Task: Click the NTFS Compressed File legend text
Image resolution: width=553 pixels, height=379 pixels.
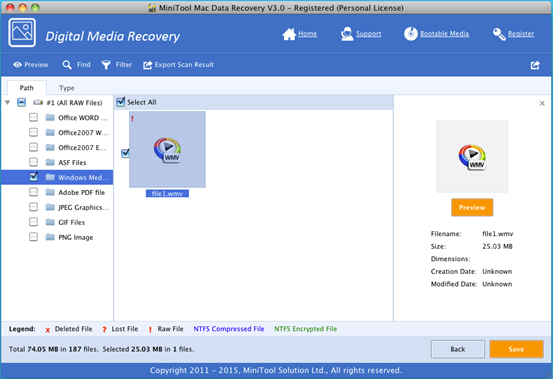Action: click(229, 329)
